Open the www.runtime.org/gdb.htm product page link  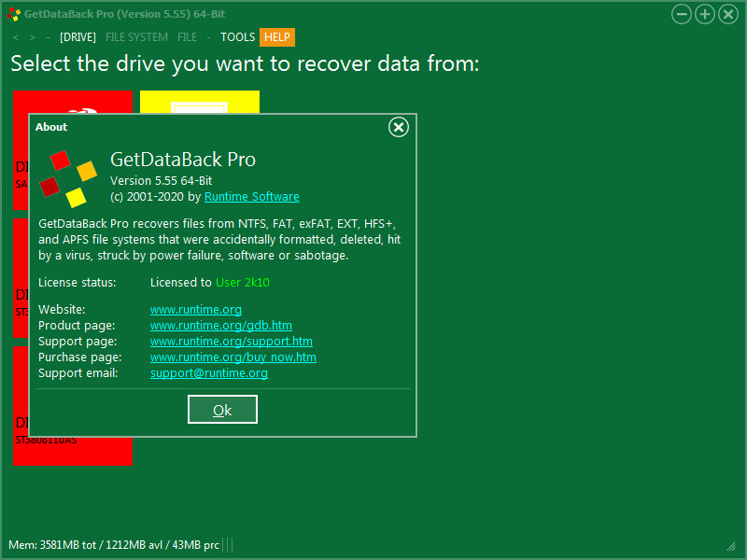pyautogui.click(x=221, y=325)
